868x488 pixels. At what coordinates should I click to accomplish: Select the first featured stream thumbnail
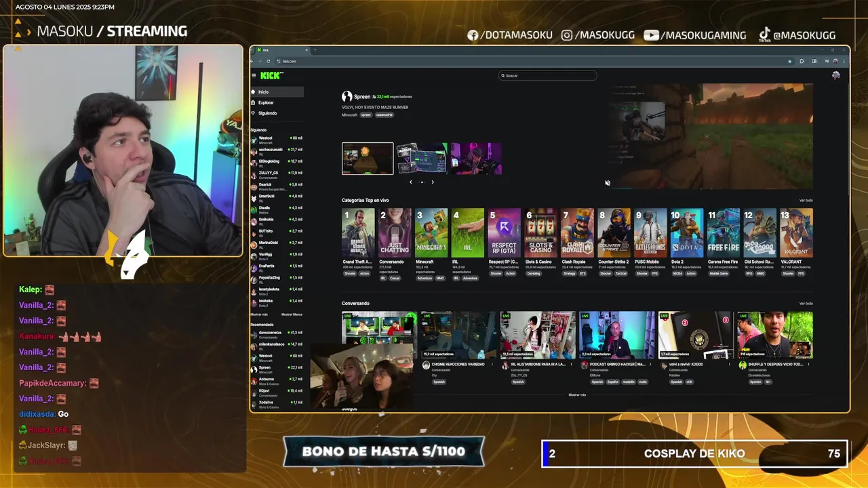point(368,159)
